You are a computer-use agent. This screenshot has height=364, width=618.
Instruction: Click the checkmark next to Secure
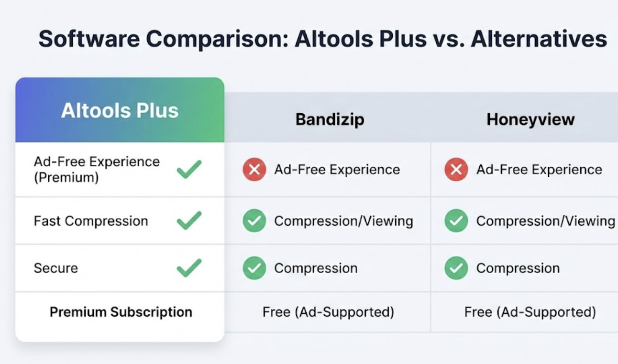[x=189, y=268]
